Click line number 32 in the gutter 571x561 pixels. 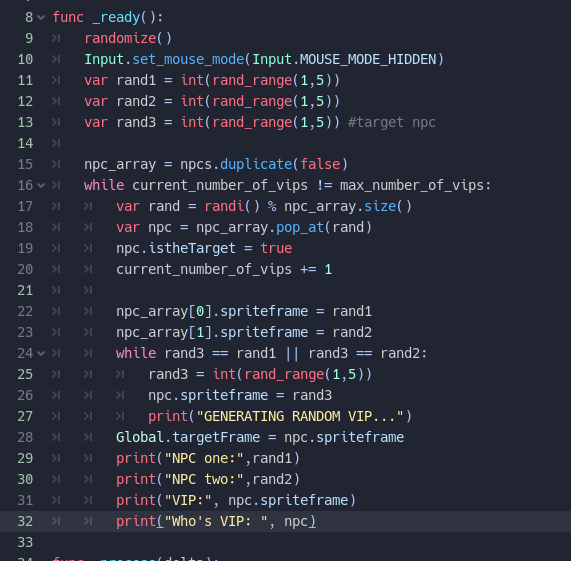click(25, 521)
